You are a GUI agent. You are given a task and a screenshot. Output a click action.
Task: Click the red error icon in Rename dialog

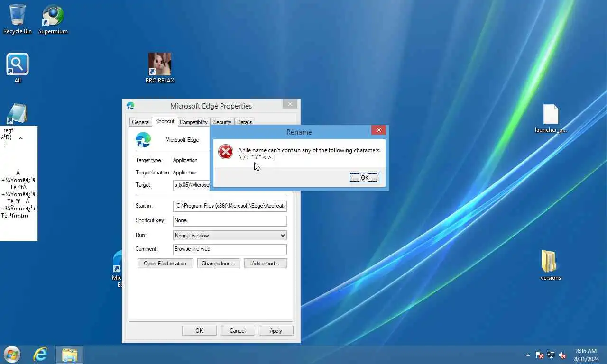pyautogui.click(x=226, y=152)
